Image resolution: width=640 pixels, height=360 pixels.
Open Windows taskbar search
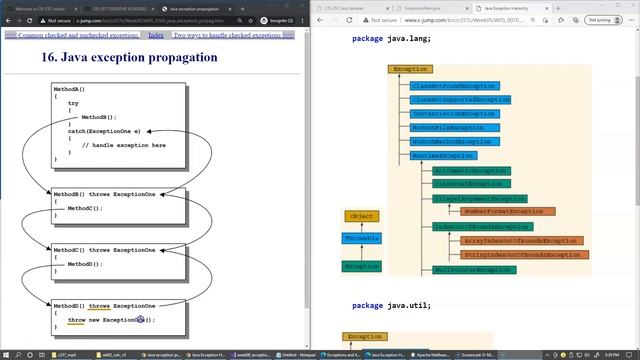[18, 355]
